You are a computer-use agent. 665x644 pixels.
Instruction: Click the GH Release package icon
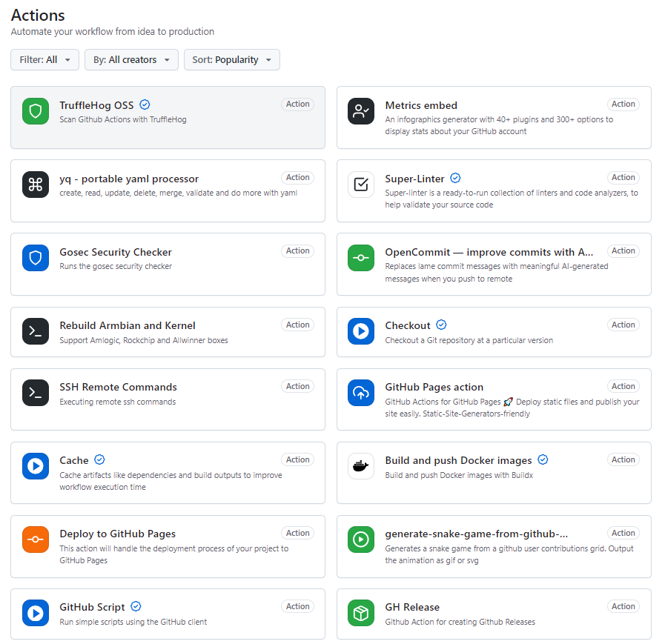click(361, 613)
